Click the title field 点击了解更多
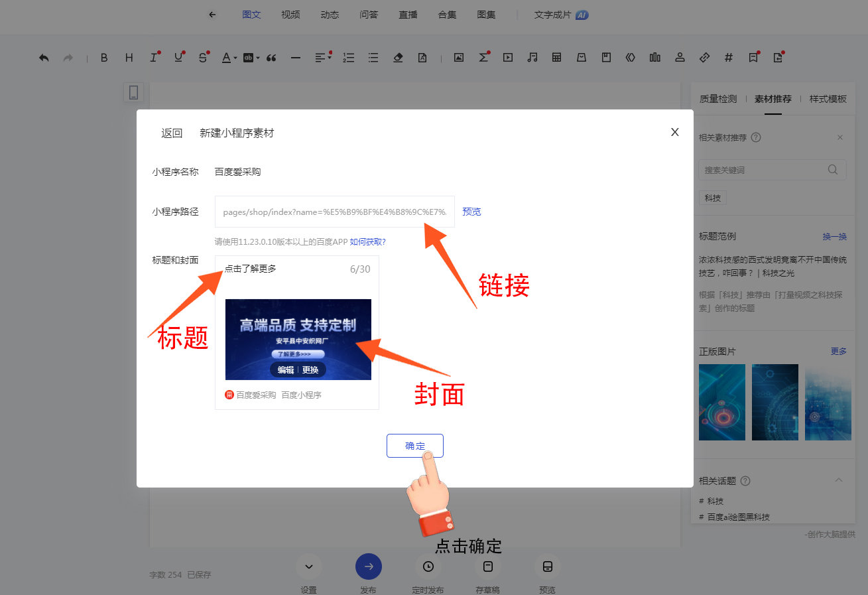 click(x=250, y=269)
